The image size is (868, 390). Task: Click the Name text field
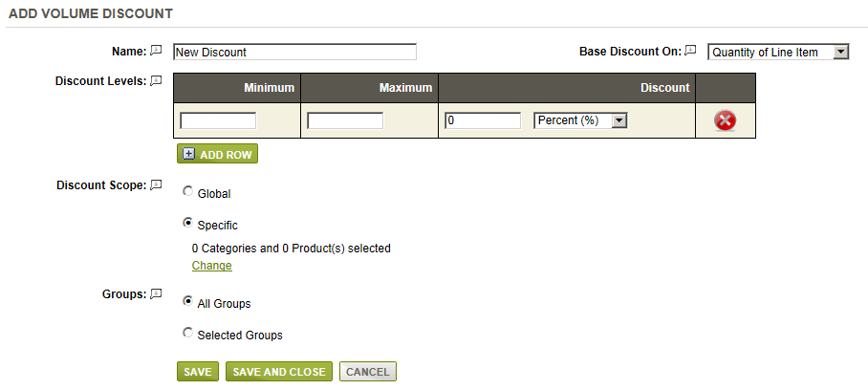(294, 52)
